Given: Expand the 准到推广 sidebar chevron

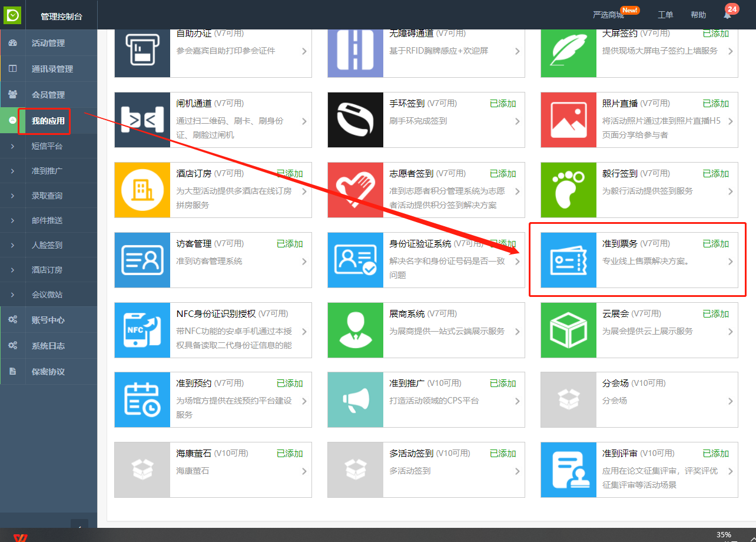Looking at the screenshot, I should point(12,171).
